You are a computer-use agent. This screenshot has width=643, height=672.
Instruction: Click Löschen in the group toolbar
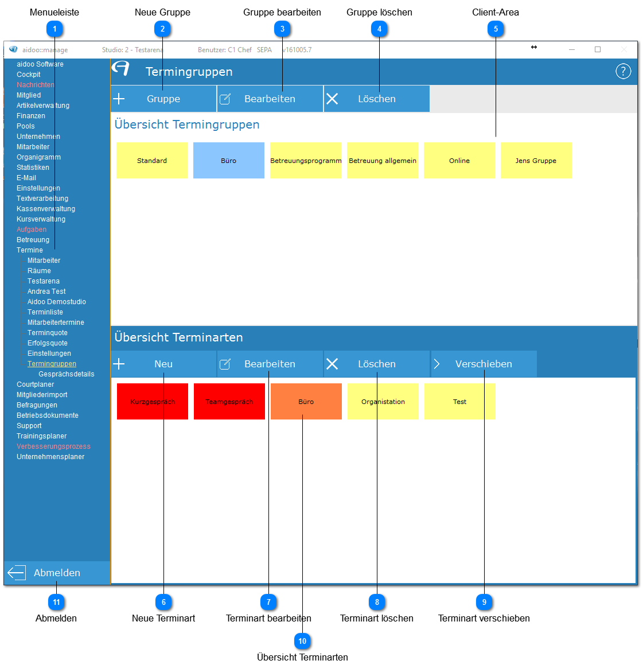pyautogui.click(x=376, y=99)
